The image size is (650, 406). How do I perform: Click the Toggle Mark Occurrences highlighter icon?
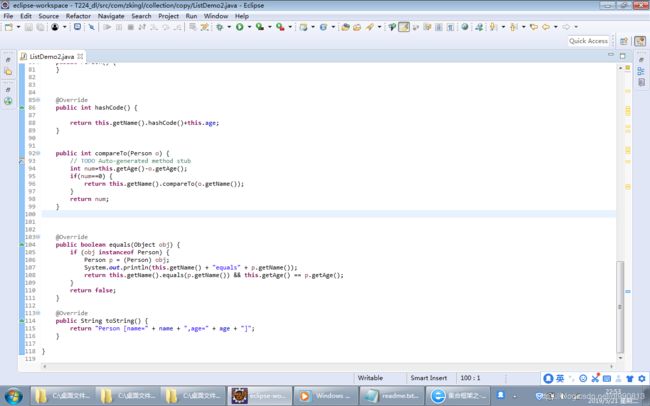click(404, 27)
